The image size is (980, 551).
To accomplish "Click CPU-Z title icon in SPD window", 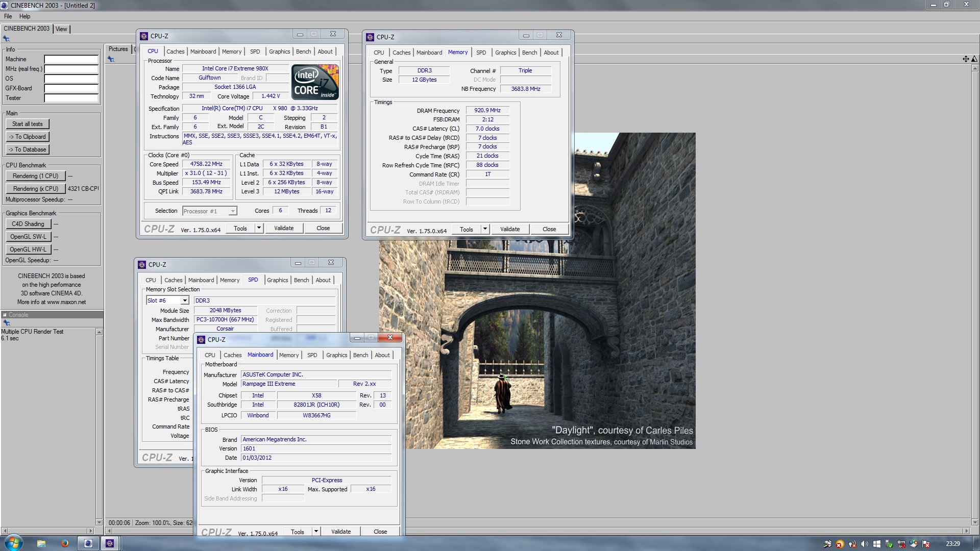I will pyautogui.click(x=142, y=265).
